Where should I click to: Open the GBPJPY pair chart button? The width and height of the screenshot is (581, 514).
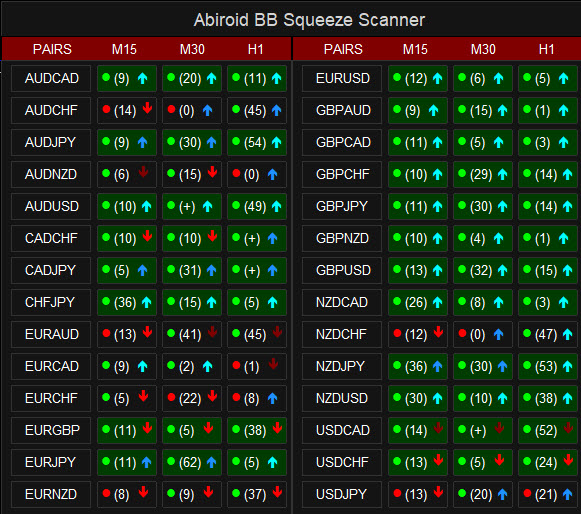click(342, 206)
